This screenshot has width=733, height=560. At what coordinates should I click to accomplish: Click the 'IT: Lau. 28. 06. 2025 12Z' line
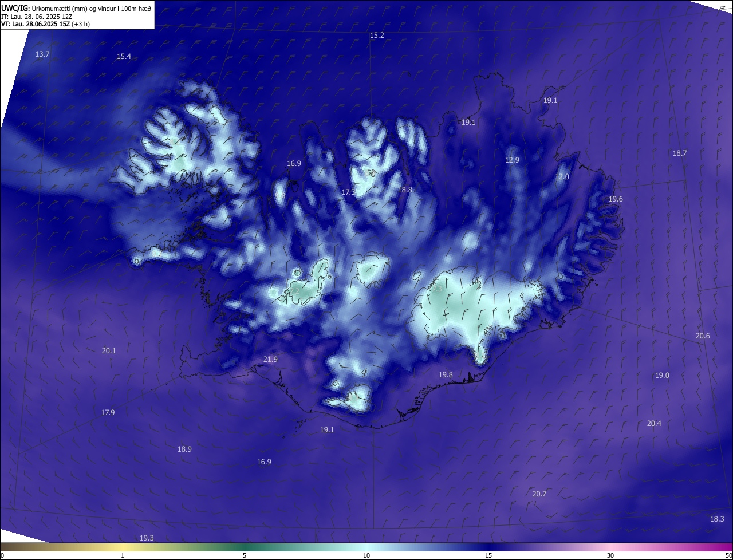pos(37,17)
